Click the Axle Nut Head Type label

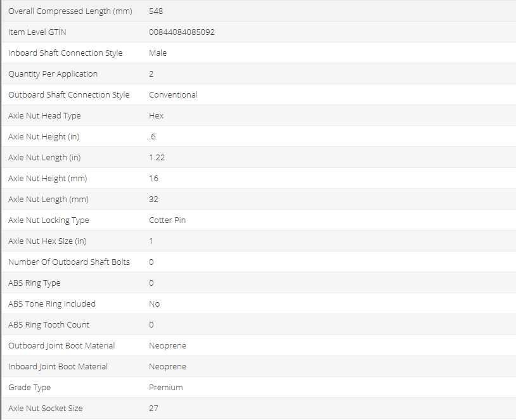(x=44, y=116)
